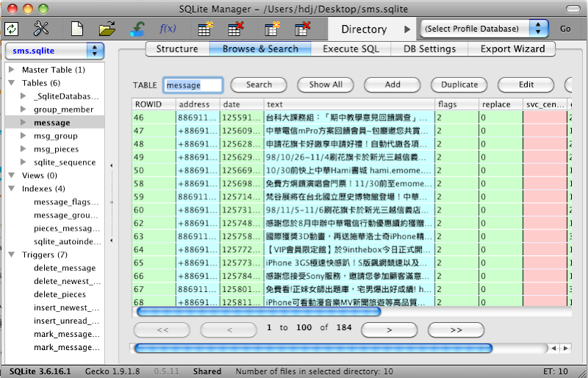This screenshot has height=378, width=588.
Task: Select the insert_newest_... trigger
Action: (66, 307)
